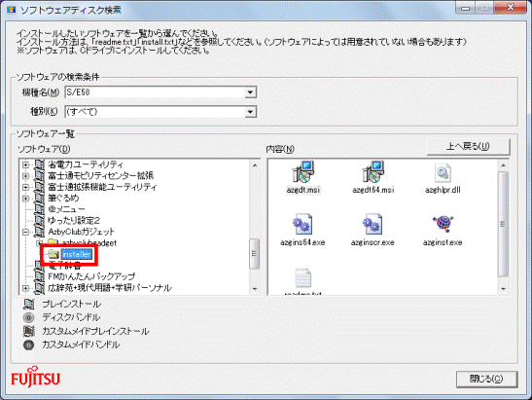This screenshot has height=400, width=532.
Task: Open the azgdt.msi installer file icon
Action: coord(303,172)
